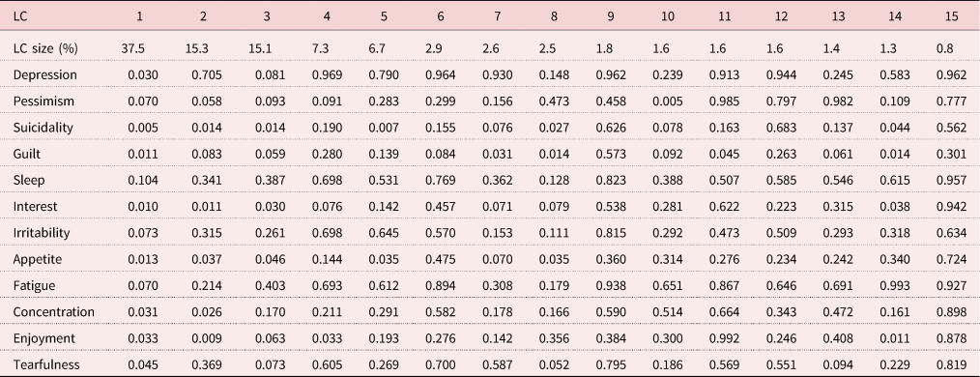The width and height of the screenshot is (980, 377).
Task: Click the 0.942 Interest value
Action: (x=951, y=206)
